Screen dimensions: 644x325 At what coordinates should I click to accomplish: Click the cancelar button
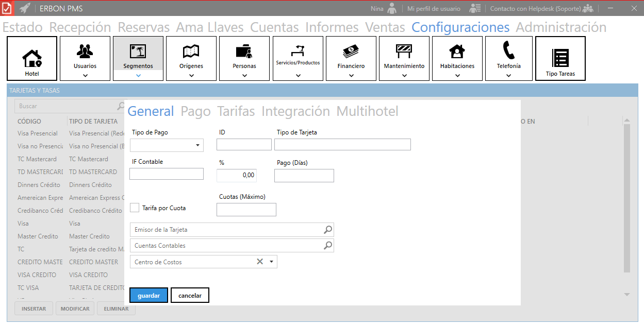190,296
